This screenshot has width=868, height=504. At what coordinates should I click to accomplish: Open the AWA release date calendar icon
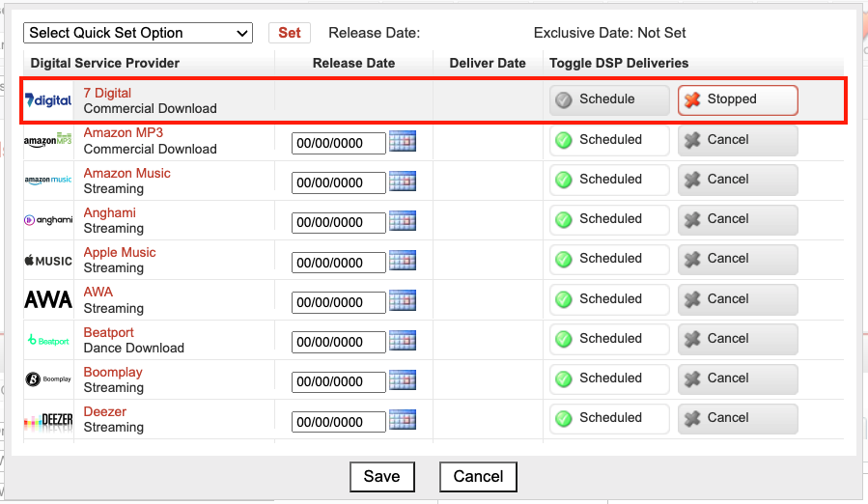403,300
